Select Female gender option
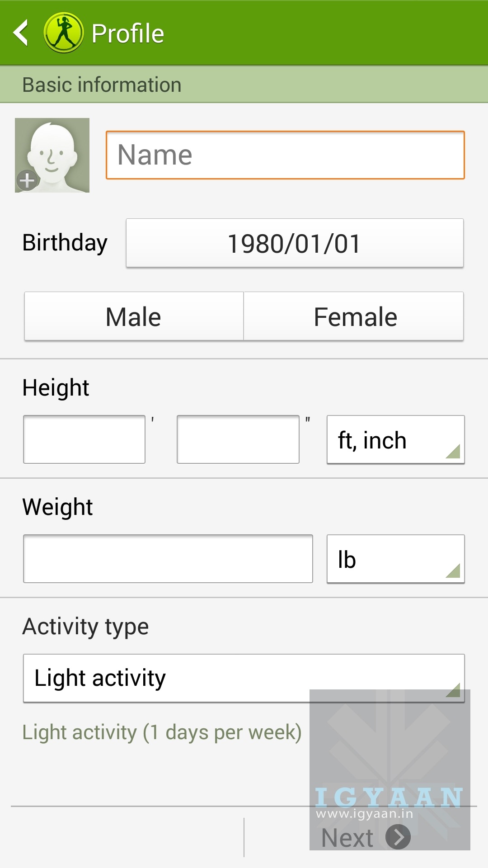 tap(355, 316)
